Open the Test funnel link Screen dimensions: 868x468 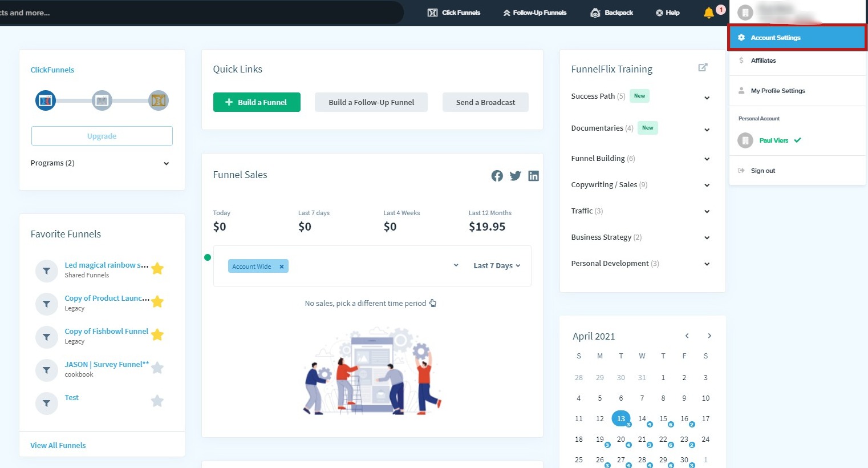72,398
